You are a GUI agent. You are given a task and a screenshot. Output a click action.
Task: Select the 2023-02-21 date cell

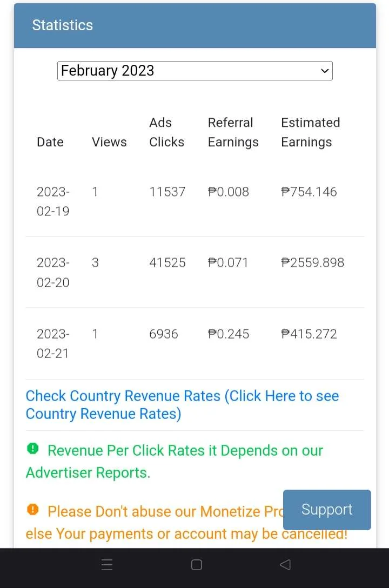(53, 343)
